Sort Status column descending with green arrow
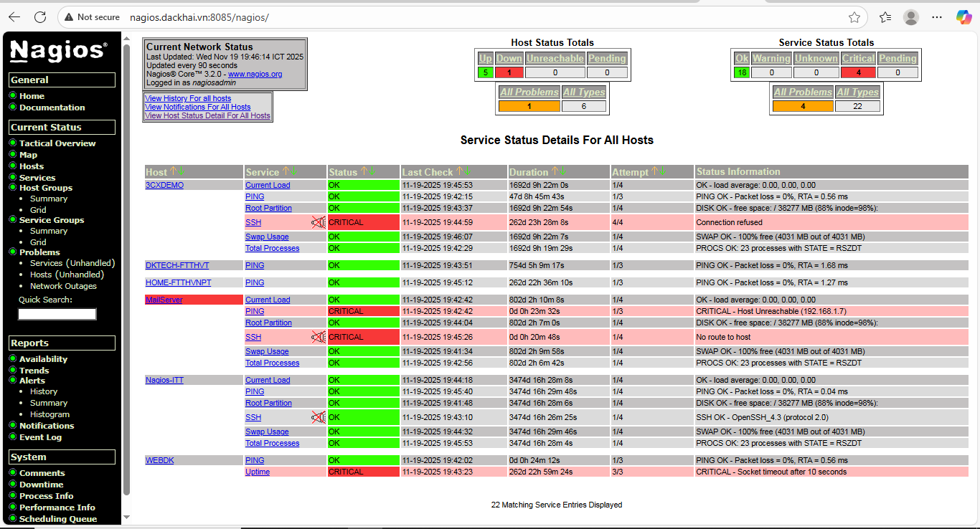980x529 pixels. 373,171
